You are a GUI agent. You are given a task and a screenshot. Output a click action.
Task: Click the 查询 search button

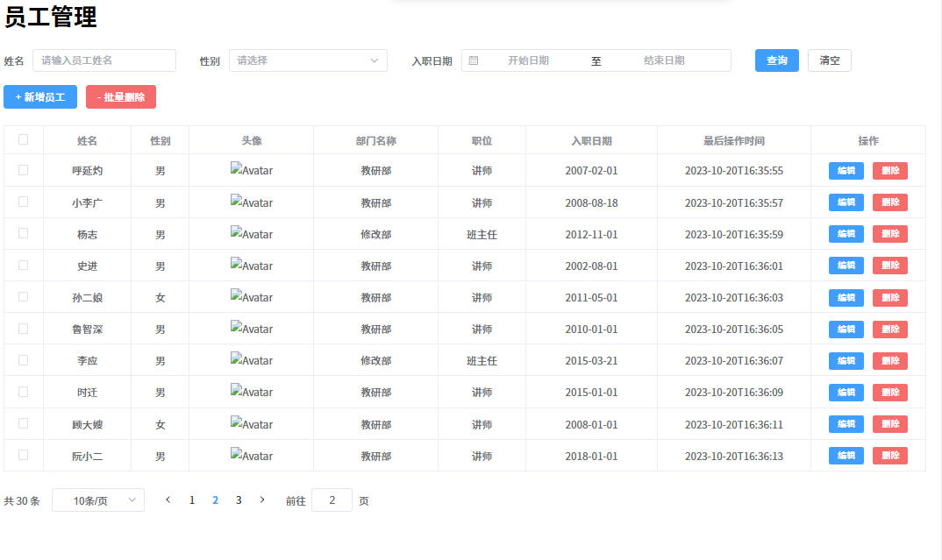click(777, 60)
